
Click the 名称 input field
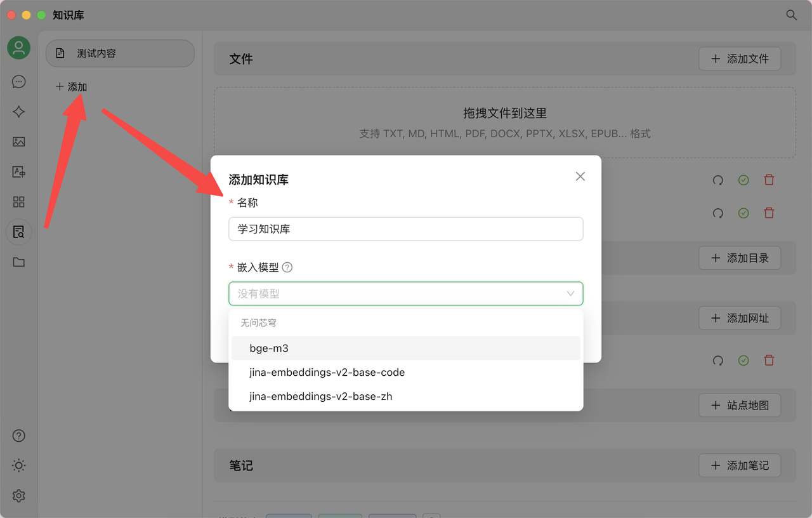pyautogui.click(x=406, y=229)
